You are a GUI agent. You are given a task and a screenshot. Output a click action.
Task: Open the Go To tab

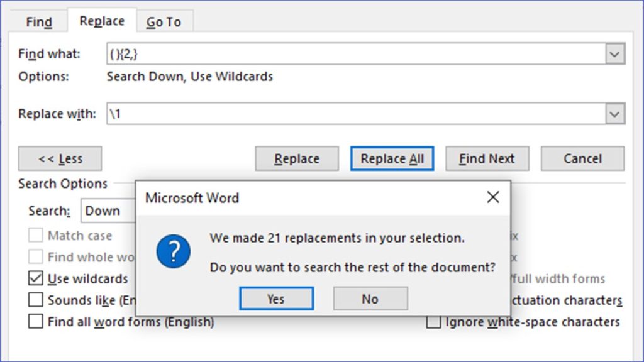pos(164,22)
